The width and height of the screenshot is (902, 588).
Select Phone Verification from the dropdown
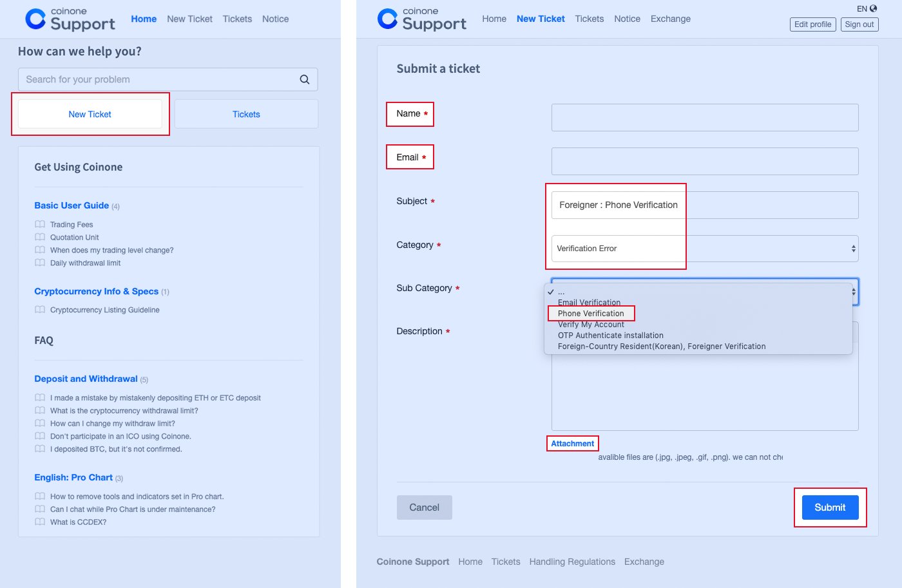click(591, 313)
